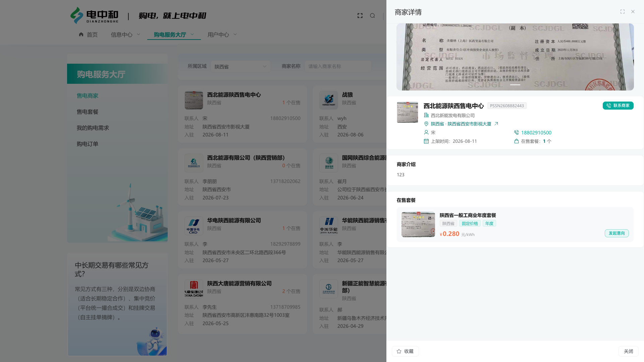Click the carousel indicator bar on banner
This screenshot has width=644, height=362.
[515, 85]
